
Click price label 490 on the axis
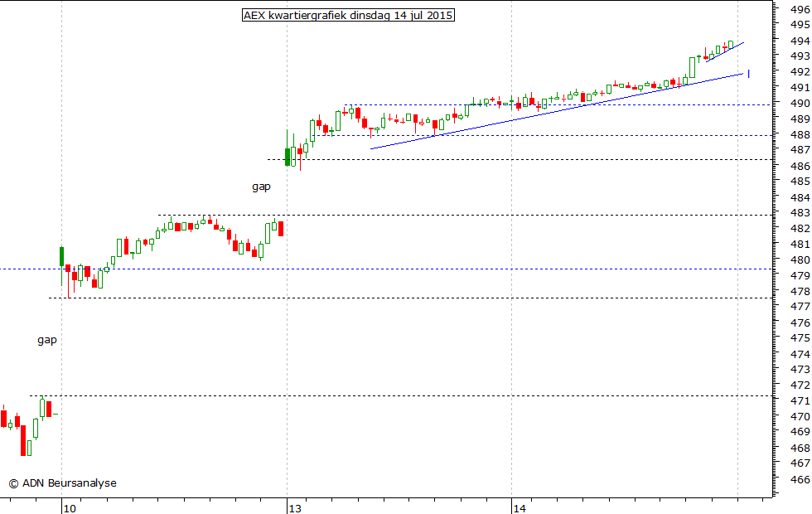pyautogui.click(x=800, y=103)
